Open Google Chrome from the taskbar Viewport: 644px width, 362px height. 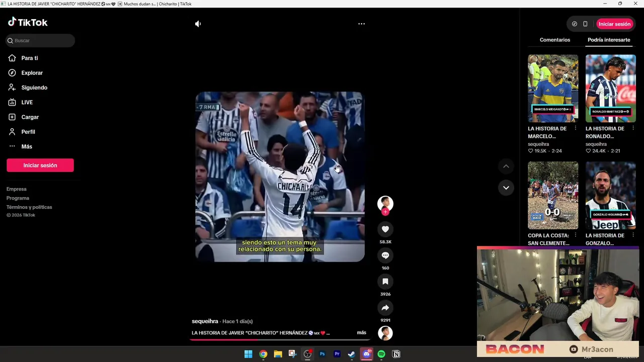263,354
